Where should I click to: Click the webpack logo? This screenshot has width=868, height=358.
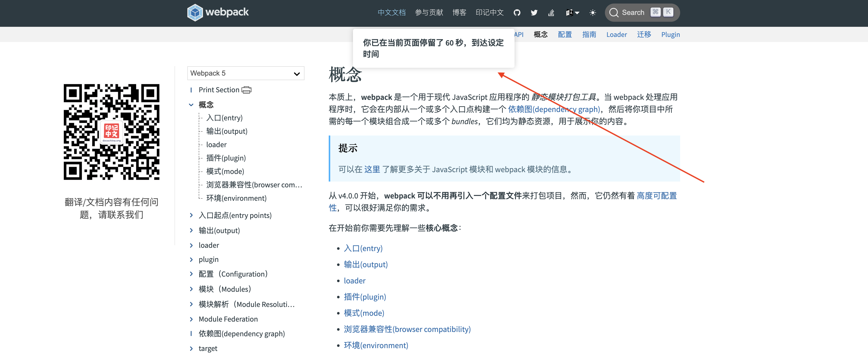tap(218, 12)
